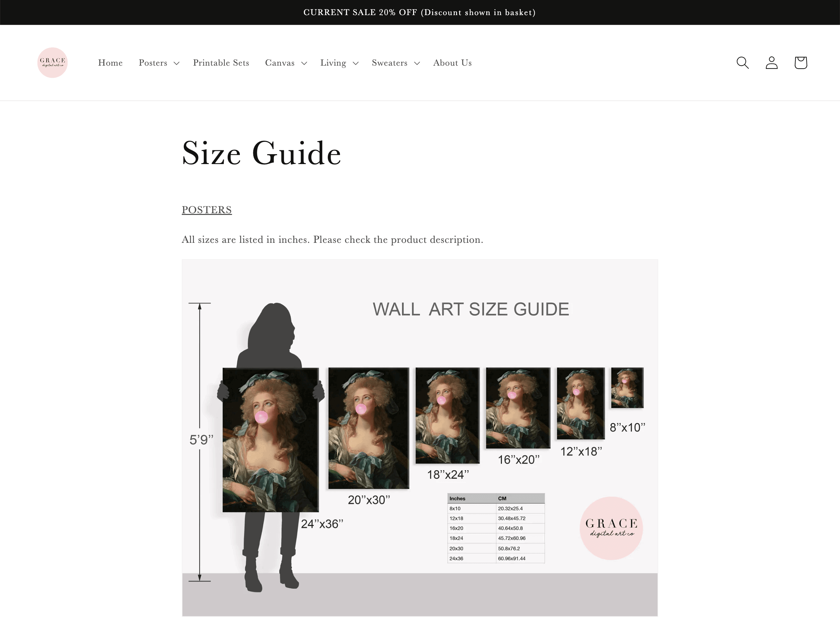Expand the Canvas menu chevron

point(304,63)
